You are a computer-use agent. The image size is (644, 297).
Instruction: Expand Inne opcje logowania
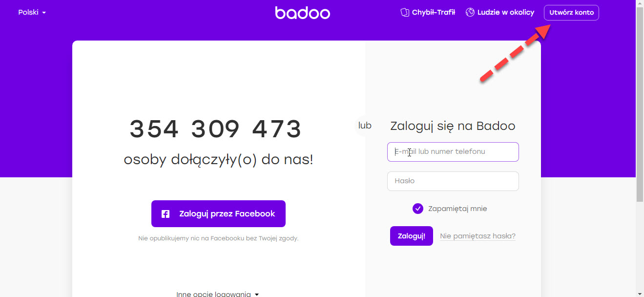click(218, 294)
